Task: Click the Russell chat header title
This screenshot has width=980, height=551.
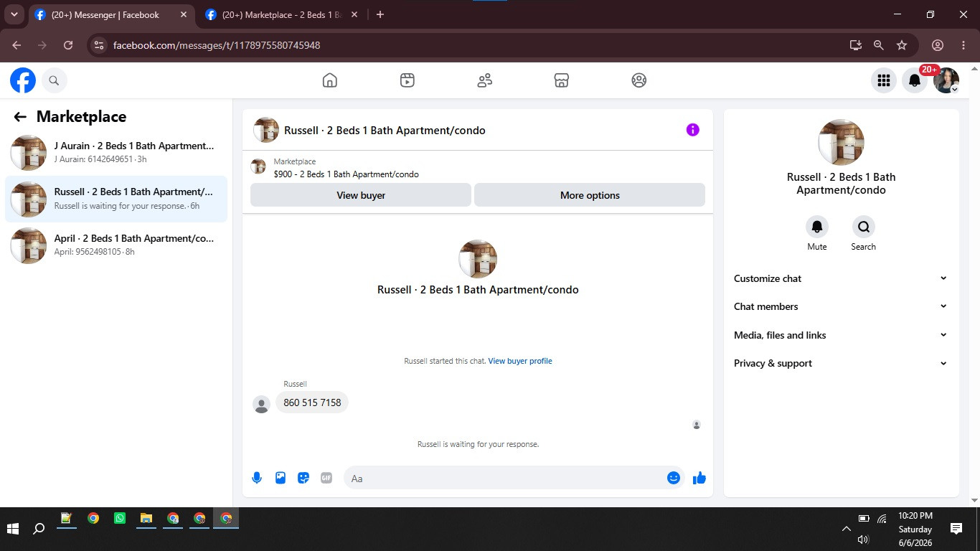Action: [x=385, y=131]
